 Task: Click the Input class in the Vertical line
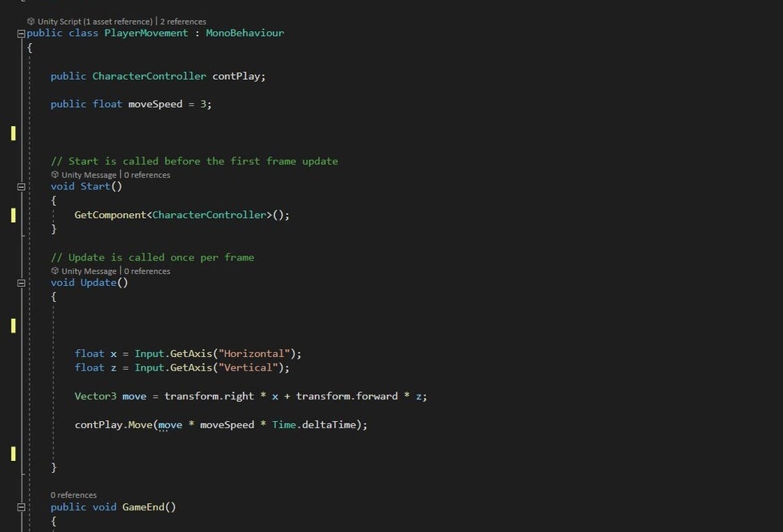click(149, 367)
